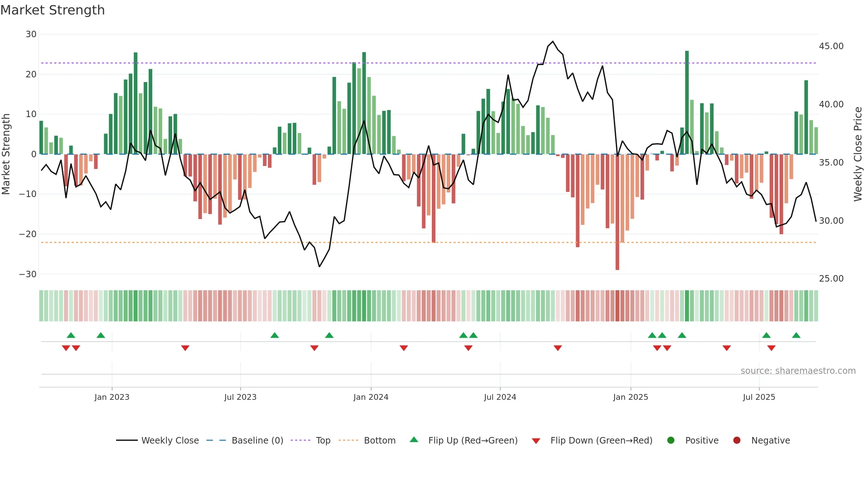The height and width of the screenshot is (488, 868).
Task: Toggle the Positive legend label
Action: tap(702, 440)
